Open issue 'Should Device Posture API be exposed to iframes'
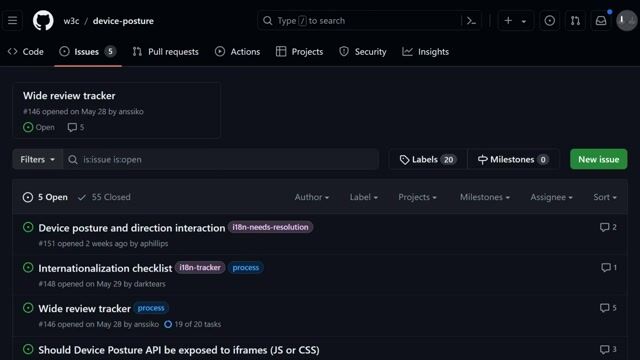The image size is (640, 360). point(179,350)
